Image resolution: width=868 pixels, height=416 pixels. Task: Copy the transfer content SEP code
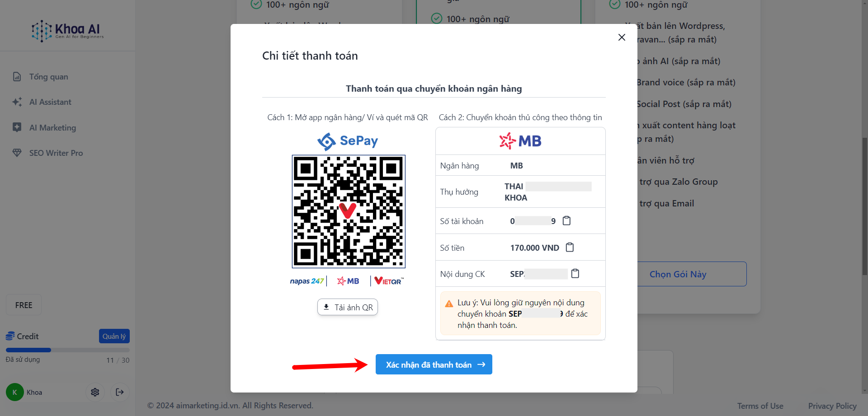(x=575, y=274)
